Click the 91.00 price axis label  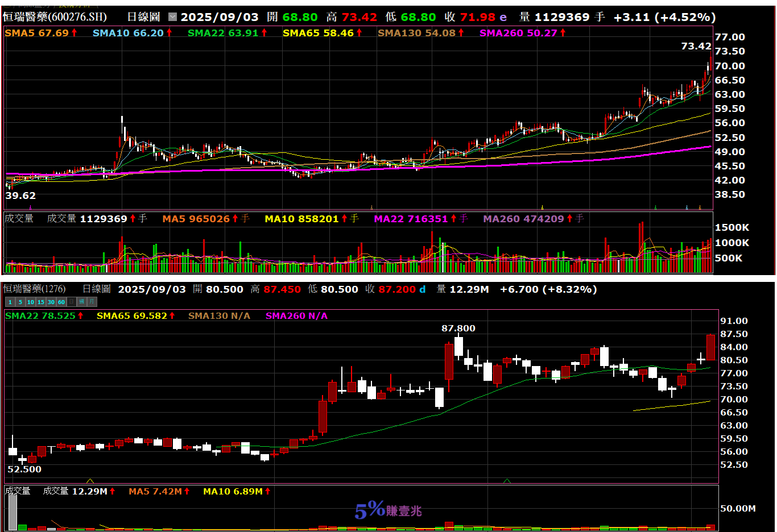(x=734, y=321)
